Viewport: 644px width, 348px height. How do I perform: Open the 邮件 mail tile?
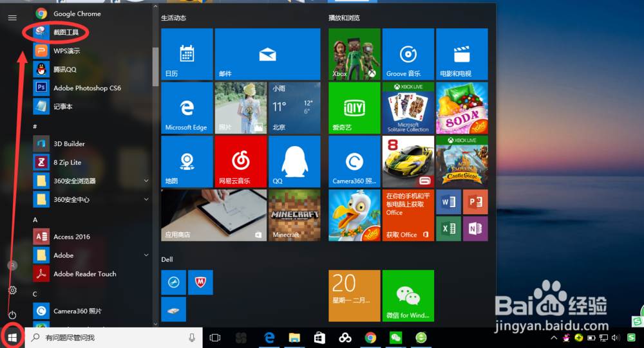tap(267, 54)
